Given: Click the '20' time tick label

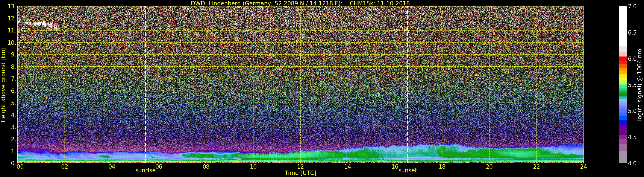Looking at the screenshot, I should (x=489, y=166).
